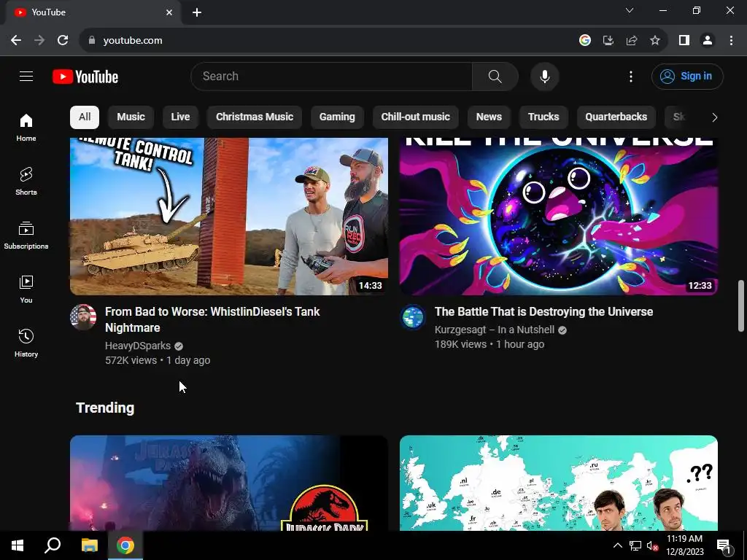Open History in sidebar
Screen dimensions: 747x560
click(26, 343)
